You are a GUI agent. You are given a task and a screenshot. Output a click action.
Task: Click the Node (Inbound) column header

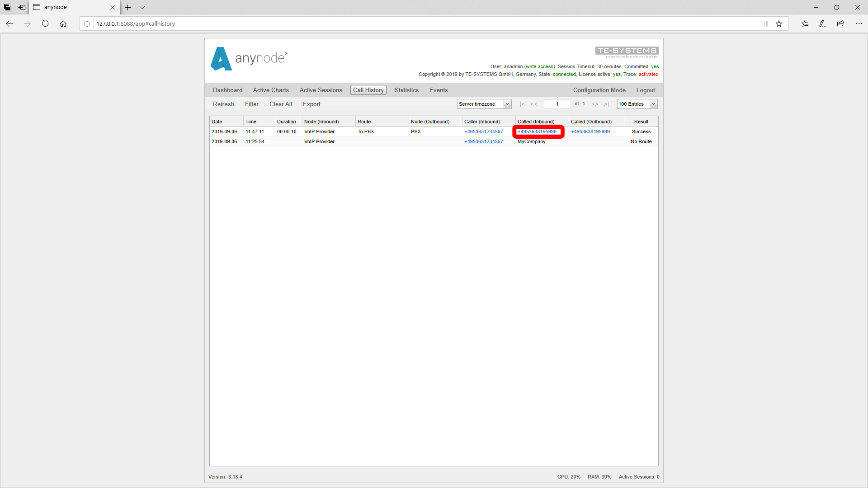point(329,122)
